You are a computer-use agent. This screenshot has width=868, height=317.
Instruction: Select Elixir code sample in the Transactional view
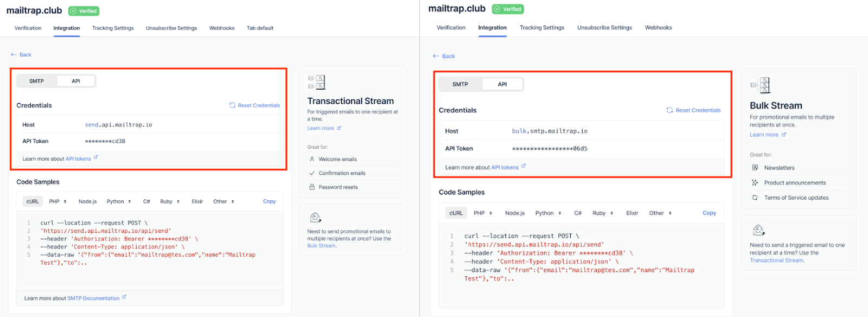tap(197, 201)
